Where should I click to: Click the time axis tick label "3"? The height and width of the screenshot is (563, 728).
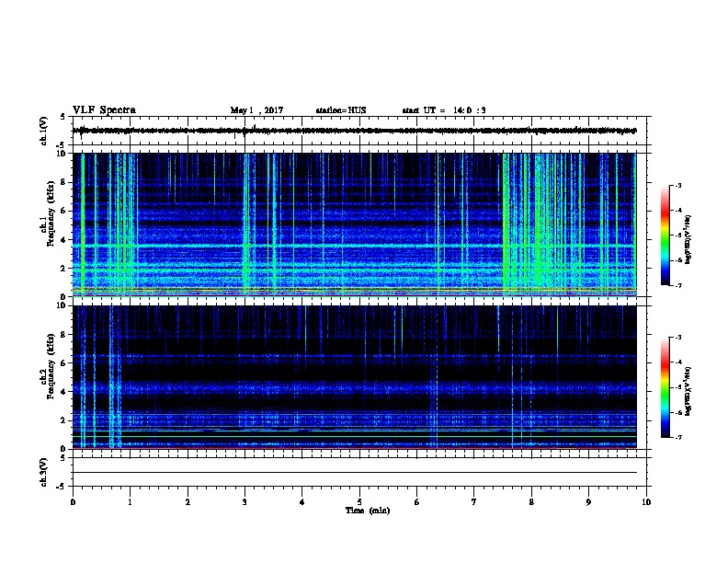[245, 502]
